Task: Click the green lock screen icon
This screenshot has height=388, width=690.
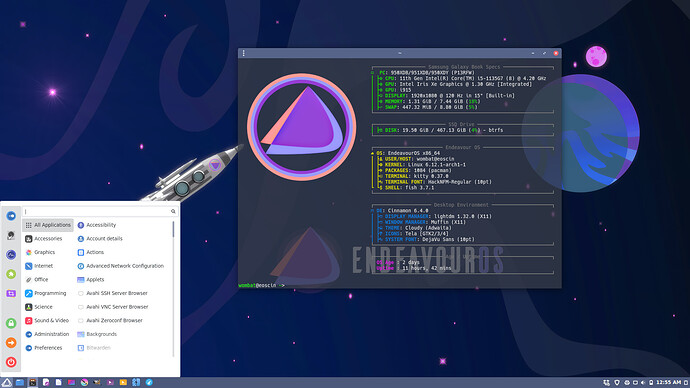Action: pos(11,323)
